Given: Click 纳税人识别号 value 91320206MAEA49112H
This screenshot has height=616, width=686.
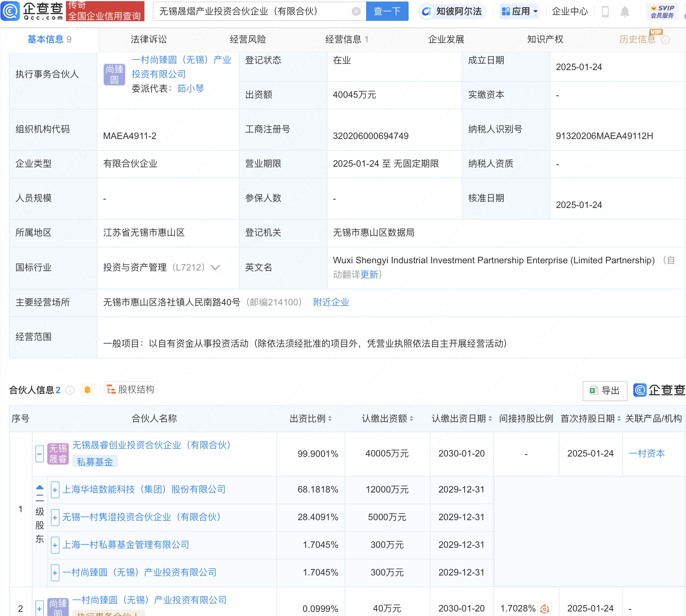Looking at the screenshot, I should click(604, 136).
